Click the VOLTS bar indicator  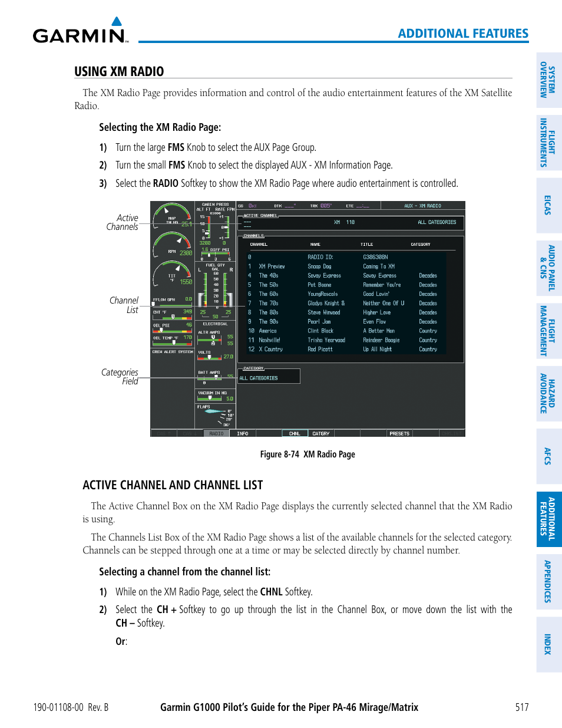pos(215,355)
